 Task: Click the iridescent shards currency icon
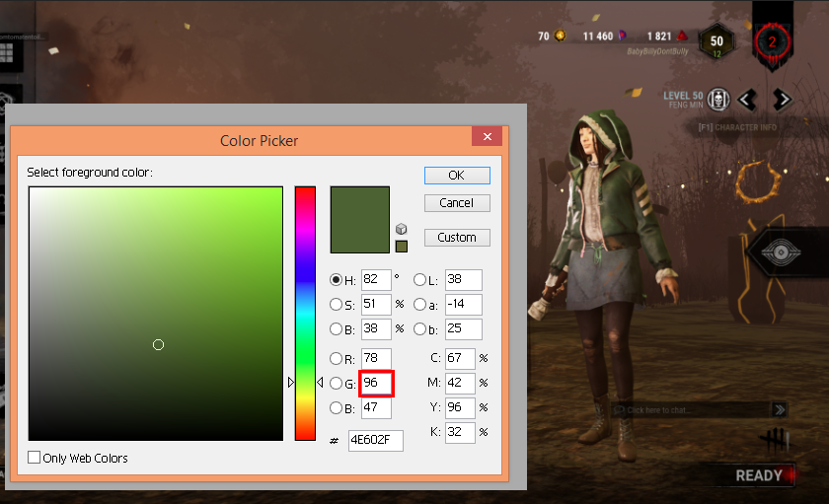(623, 36)
